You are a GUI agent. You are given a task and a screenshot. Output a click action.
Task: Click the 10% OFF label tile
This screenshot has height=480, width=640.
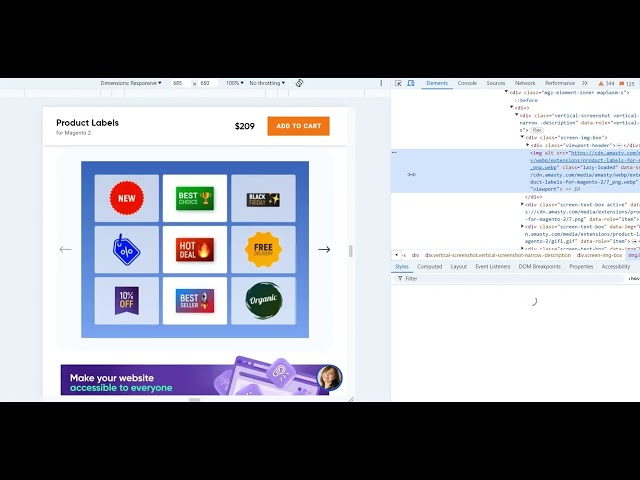click(x=127, y=301)
